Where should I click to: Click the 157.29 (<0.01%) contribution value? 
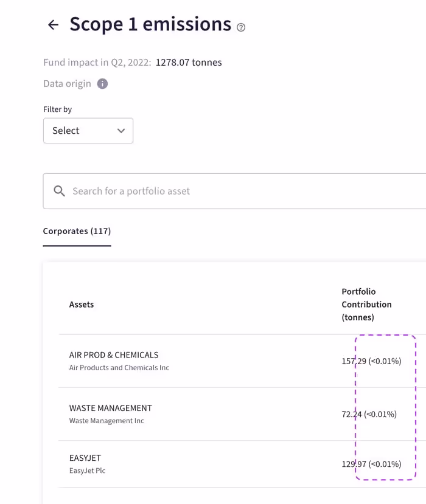click(x=371, y=361)
